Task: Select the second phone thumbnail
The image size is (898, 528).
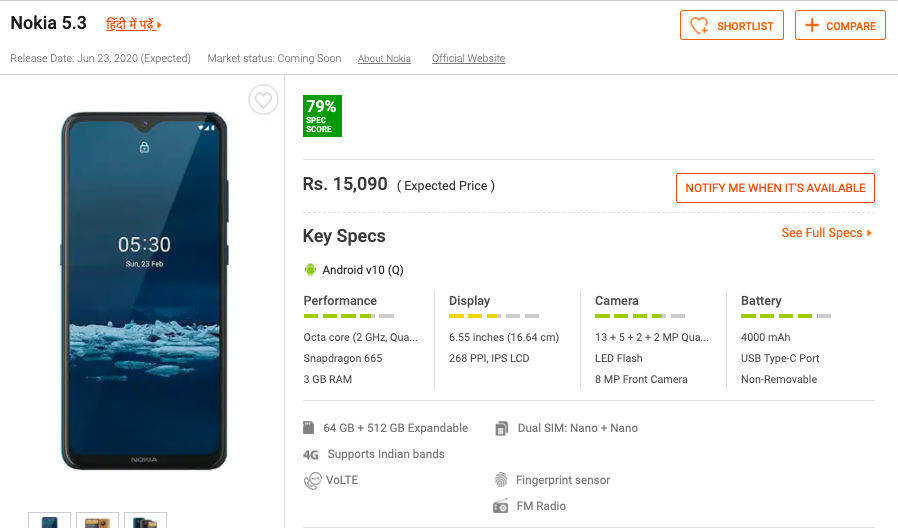Action: click(97, 520)
